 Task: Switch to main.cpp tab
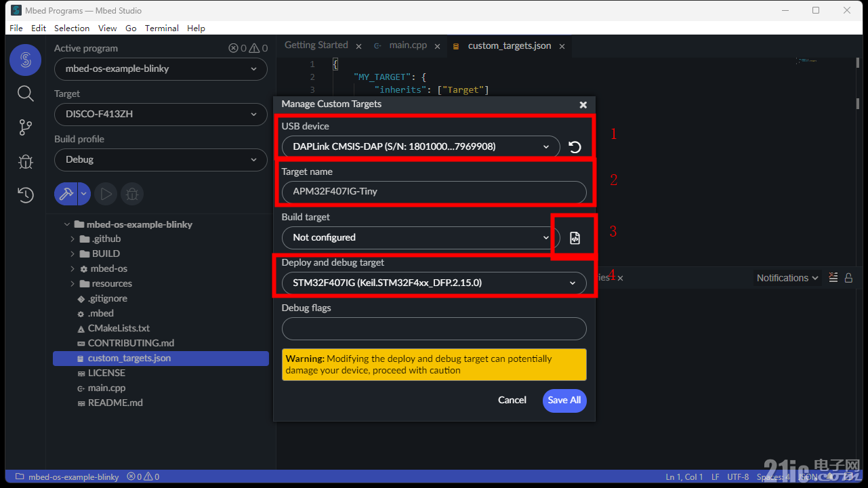click(x=408, y=45)
